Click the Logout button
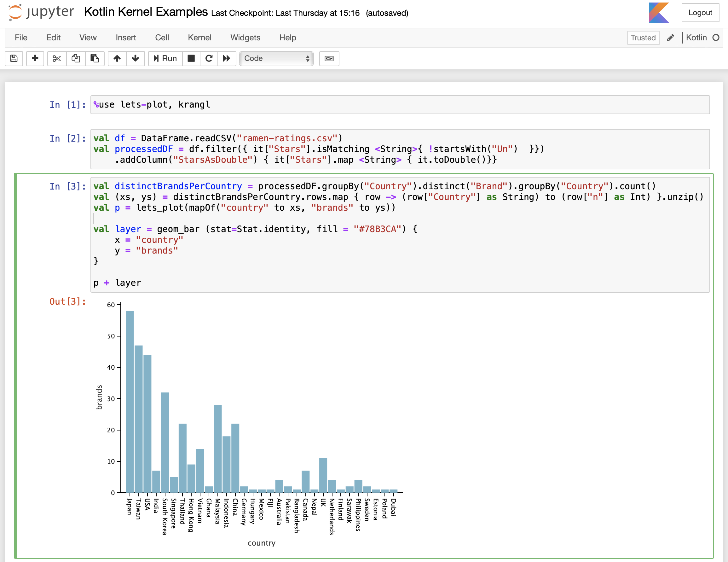728x562 pixels. [x=700, y=13]
